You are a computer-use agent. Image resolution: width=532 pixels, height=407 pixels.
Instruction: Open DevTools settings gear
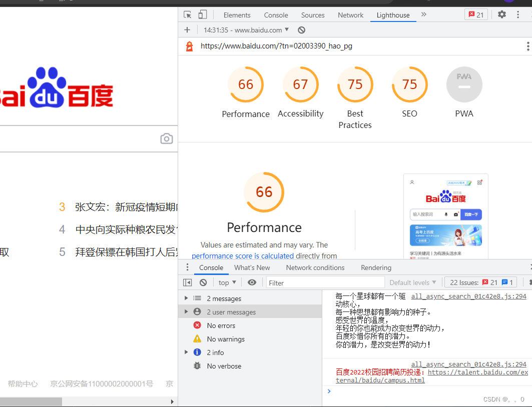[x=501, y=14]
